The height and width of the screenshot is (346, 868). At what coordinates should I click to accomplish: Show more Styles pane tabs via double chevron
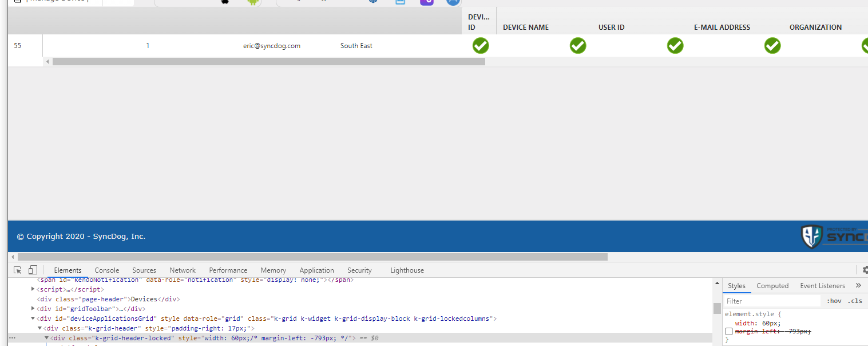point(858,286)
